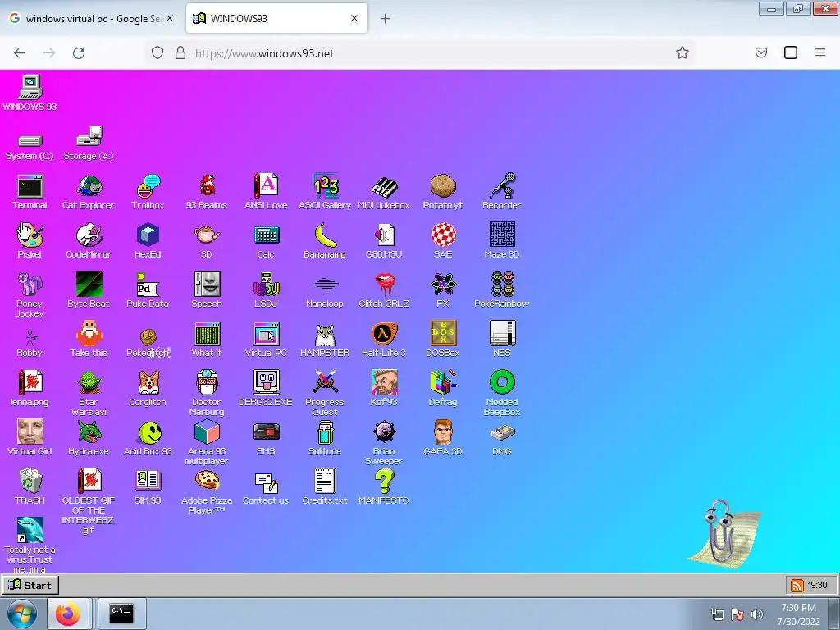Reload the current page
The width and height of the screenshot is (840, 630).
pos(79,53)
